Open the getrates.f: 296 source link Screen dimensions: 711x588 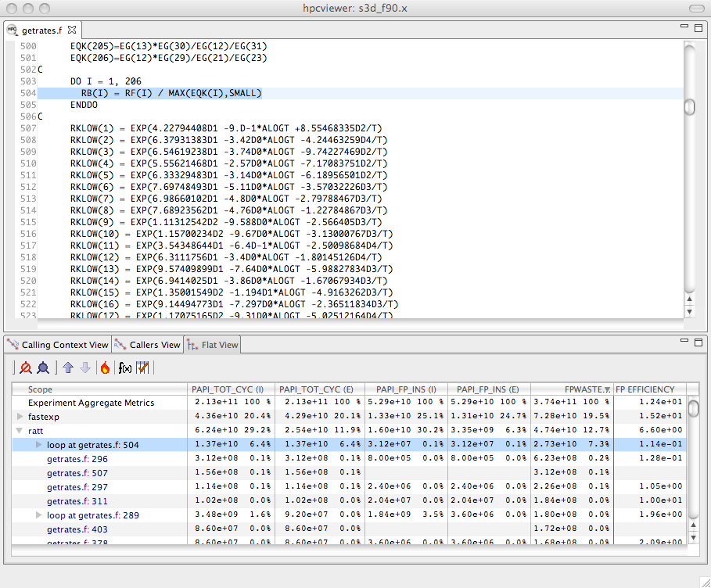click(77, 459)
